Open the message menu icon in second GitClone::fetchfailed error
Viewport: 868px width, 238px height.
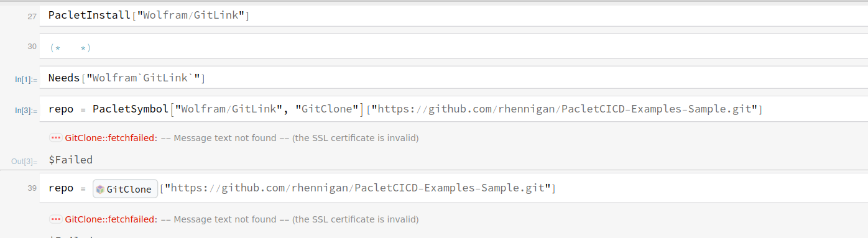point(56,219)
